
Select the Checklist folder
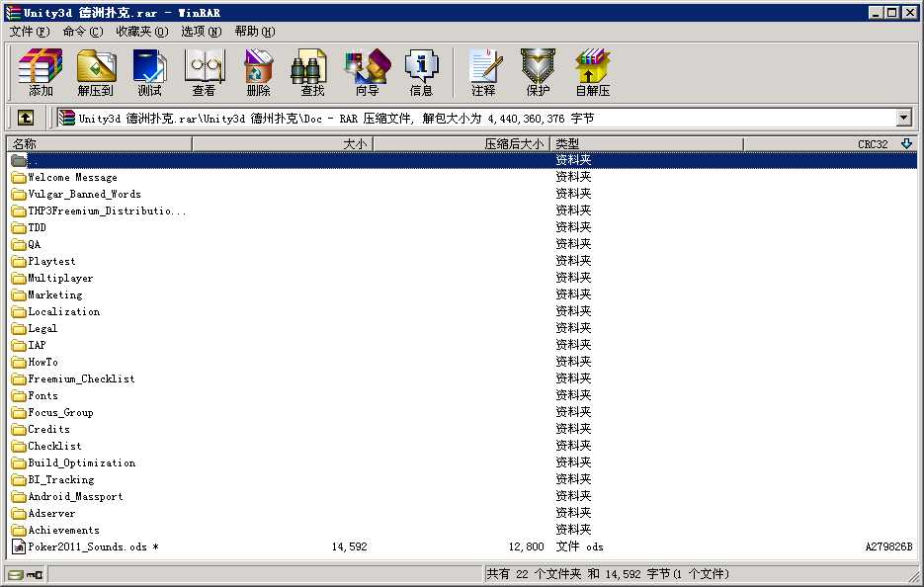point(54,446)
